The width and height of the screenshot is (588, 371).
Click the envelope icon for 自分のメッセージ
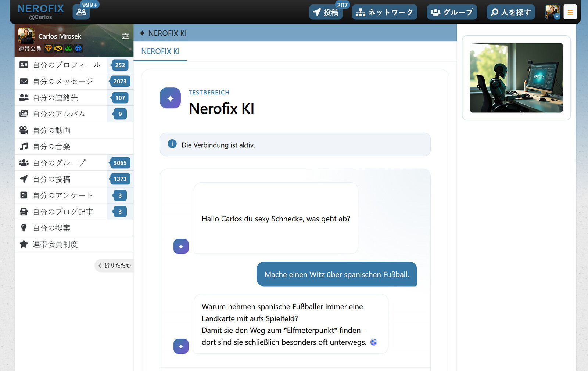pyautogui.click(x=24, y=81)
